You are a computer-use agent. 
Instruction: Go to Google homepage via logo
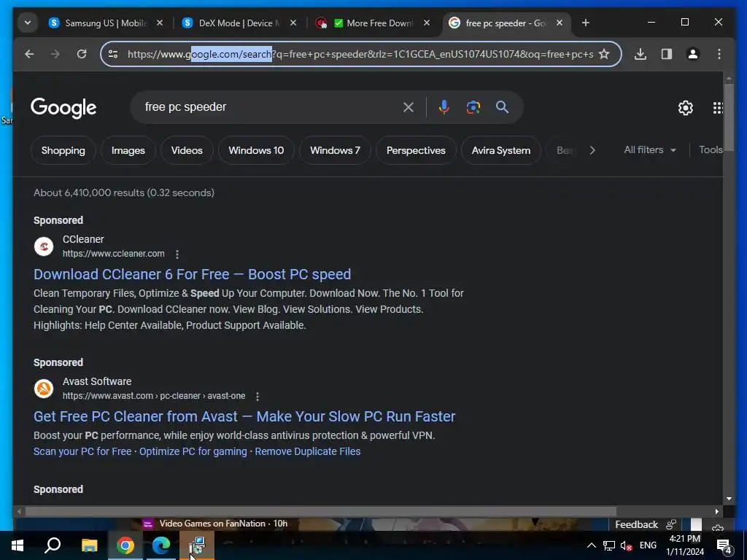63,108
